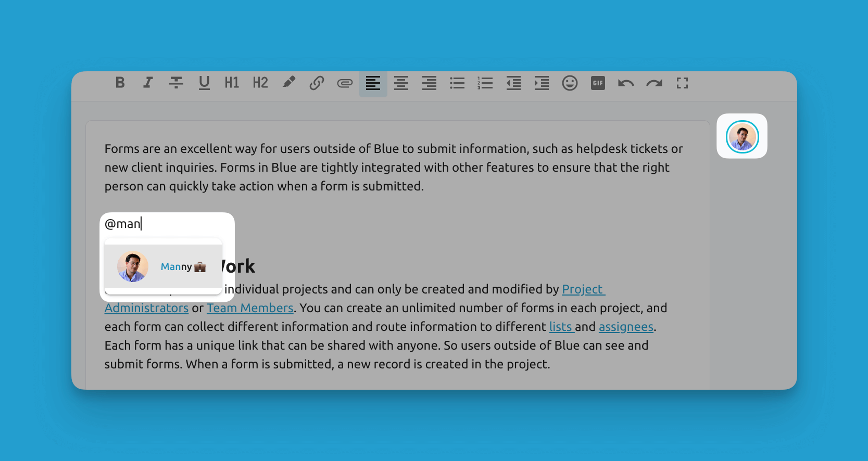
Task: Set text alignment to left
Action: pos(373,83)
